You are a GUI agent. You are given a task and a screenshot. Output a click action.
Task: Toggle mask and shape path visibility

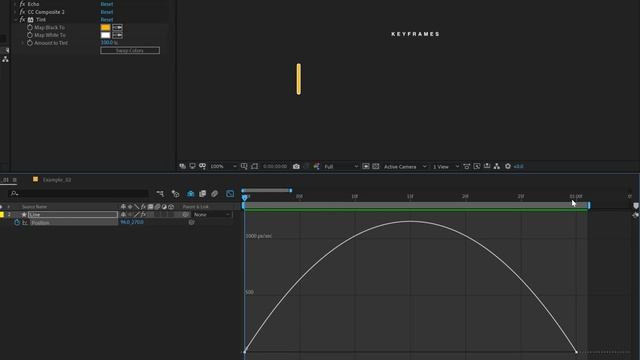[202, 166]
